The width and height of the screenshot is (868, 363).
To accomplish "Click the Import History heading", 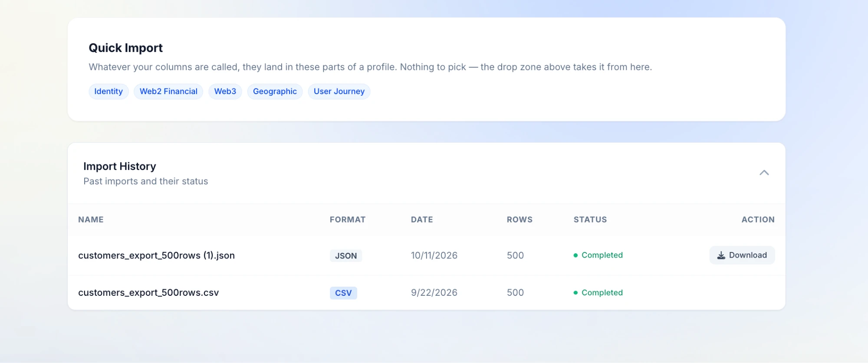I will (120, 166).
